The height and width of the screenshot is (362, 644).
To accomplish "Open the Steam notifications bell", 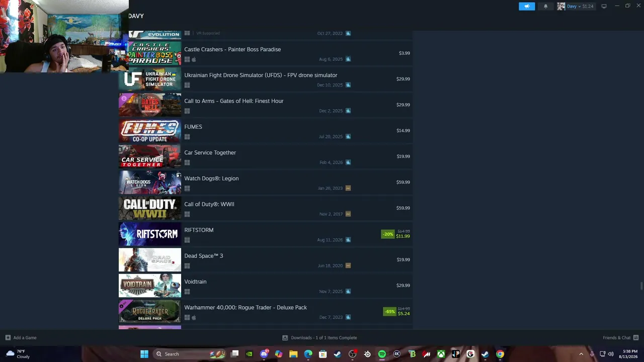I will [545, 6].
